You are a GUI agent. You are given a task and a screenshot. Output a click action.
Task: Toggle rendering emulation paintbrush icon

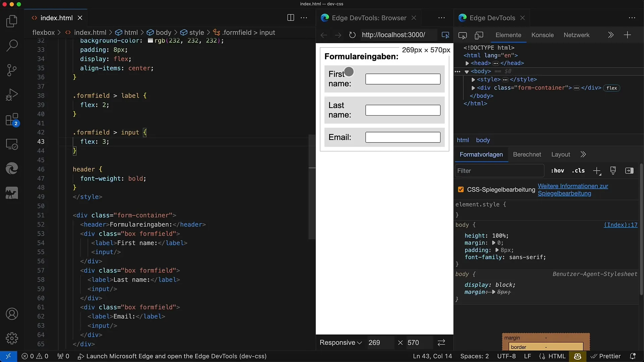(x=613, y=171)
